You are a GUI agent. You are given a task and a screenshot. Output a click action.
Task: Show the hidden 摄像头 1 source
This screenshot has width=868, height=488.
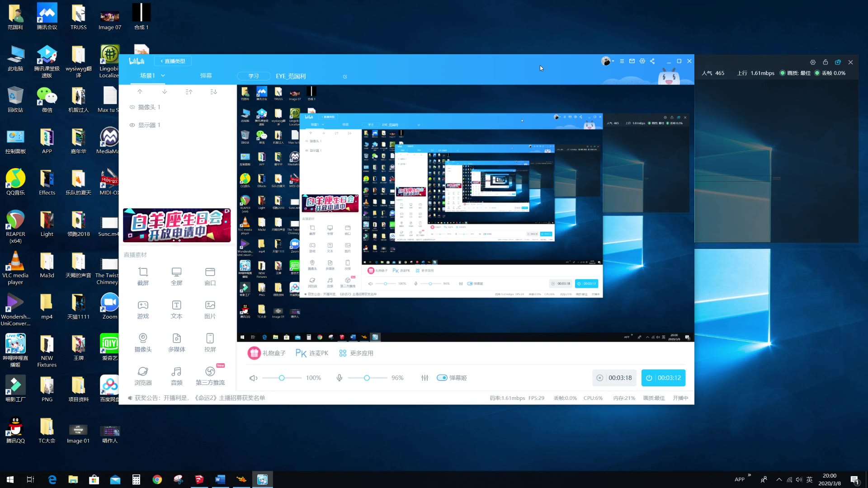point(132,107)
